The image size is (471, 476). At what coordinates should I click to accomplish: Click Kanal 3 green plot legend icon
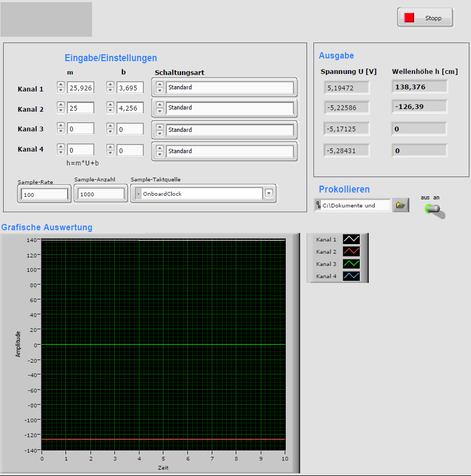point(351,264)
